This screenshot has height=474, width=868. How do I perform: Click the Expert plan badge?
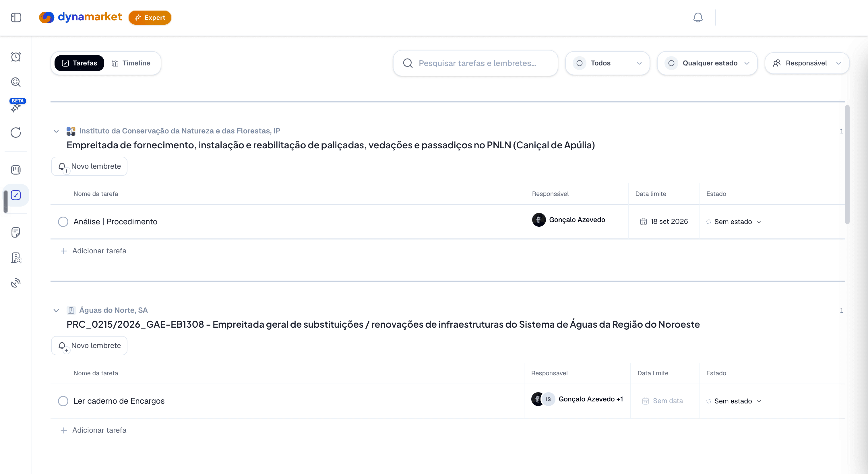(x=150, y=18)
